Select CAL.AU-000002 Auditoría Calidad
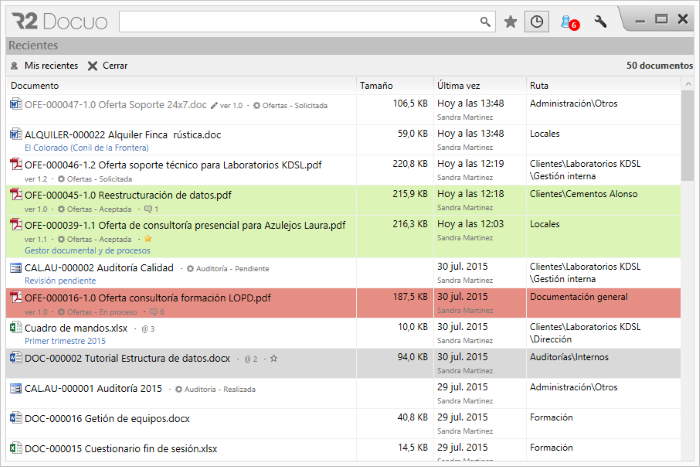The width and height of the screenshot is (700, 467). [99, 267]
